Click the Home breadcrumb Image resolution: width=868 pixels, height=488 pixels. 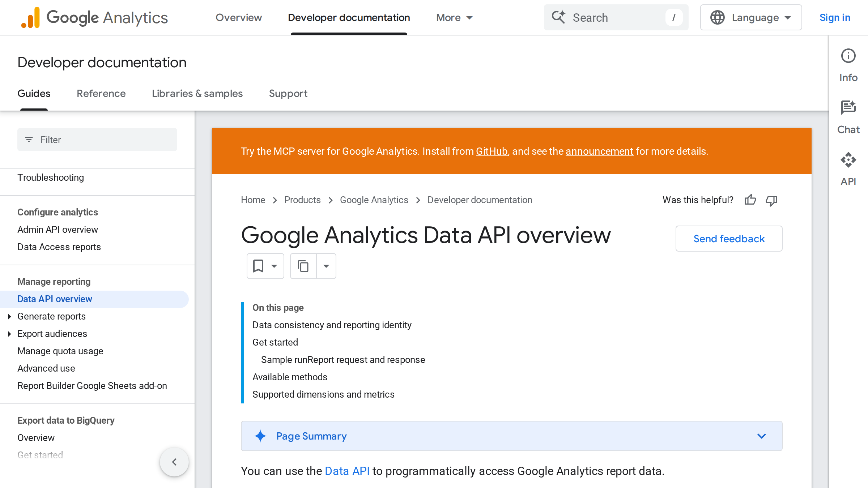[x=253, y=200]
